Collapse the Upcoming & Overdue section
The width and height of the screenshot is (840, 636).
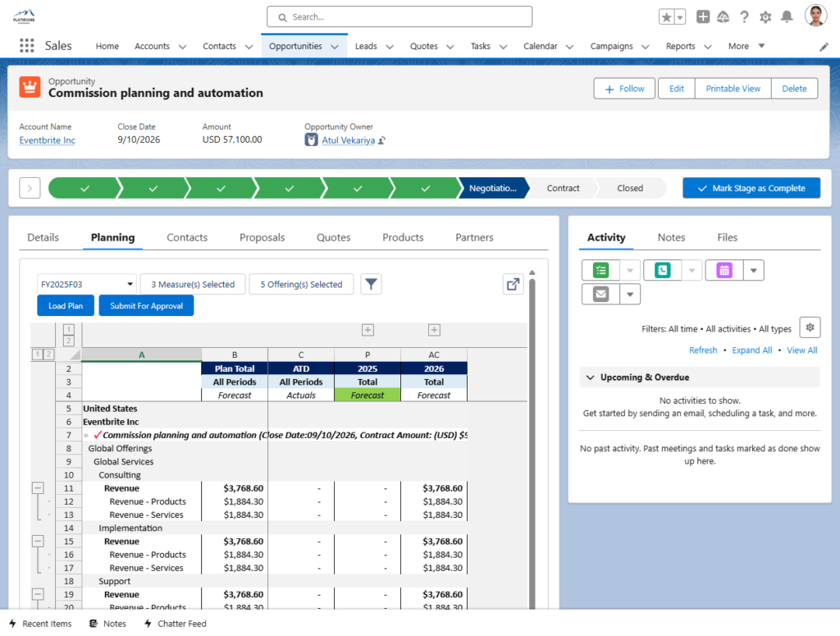point(591,377)
